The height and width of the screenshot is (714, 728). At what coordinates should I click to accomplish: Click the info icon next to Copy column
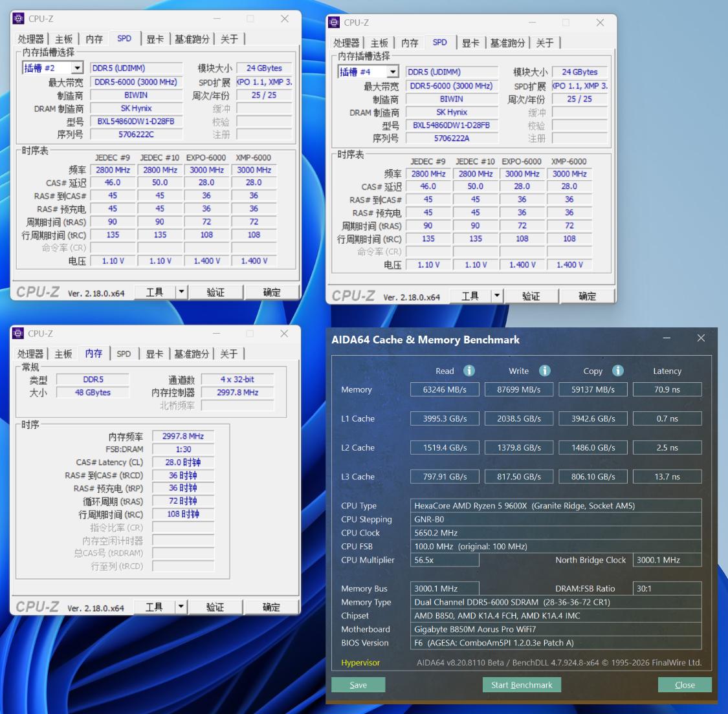coord(618,371)
